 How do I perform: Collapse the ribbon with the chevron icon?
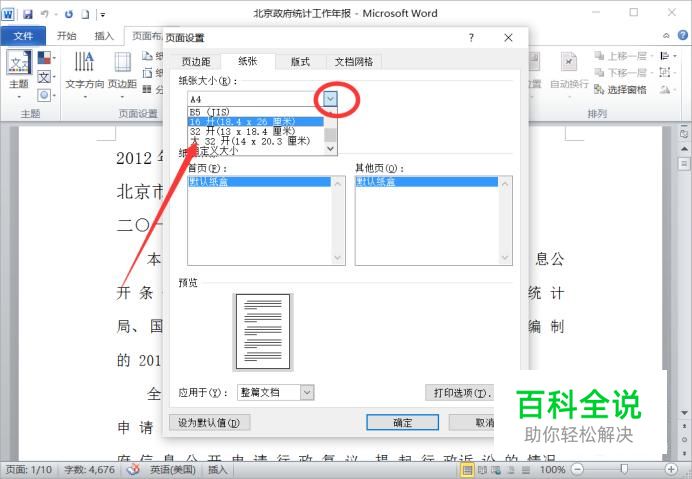tap(666, 36)
